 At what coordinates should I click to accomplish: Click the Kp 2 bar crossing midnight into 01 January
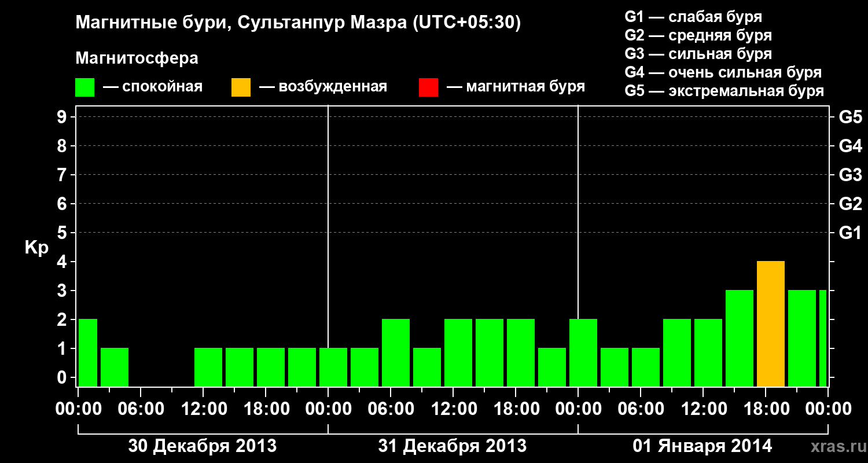click(x=583, y=352)
